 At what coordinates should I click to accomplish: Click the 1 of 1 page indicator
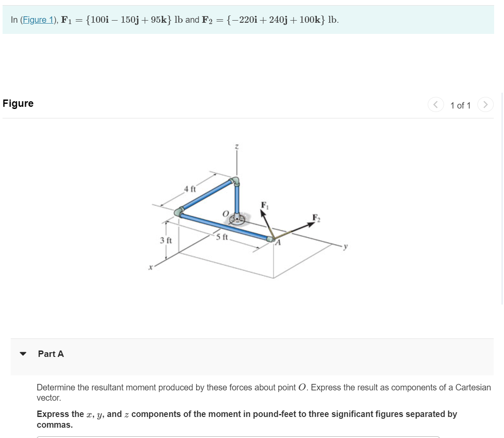click(460, 105)
